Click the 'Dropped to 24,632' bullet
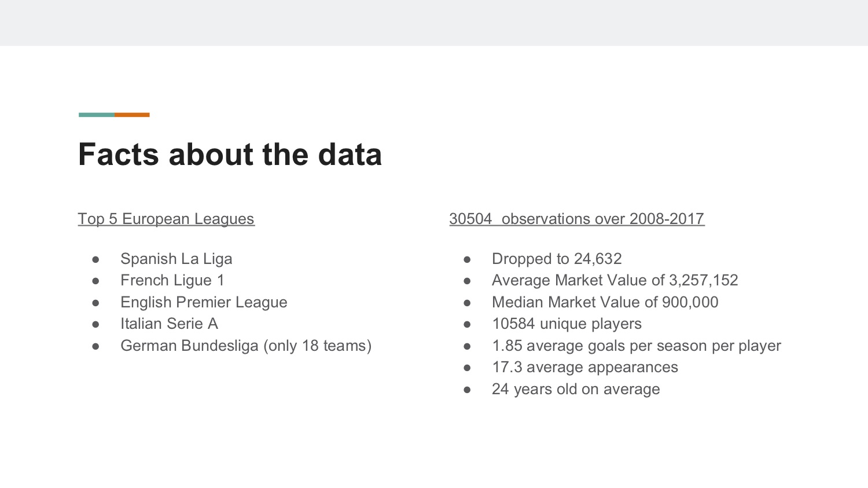Screen dimensions: 868x488 557,259
